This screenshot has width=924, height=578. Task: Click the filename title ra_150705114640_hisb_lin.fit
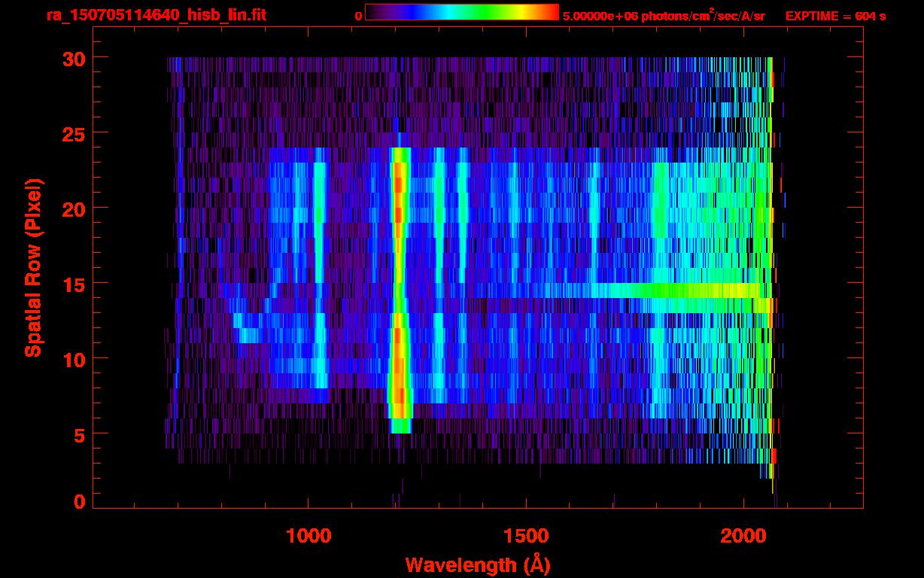(155, 15)
